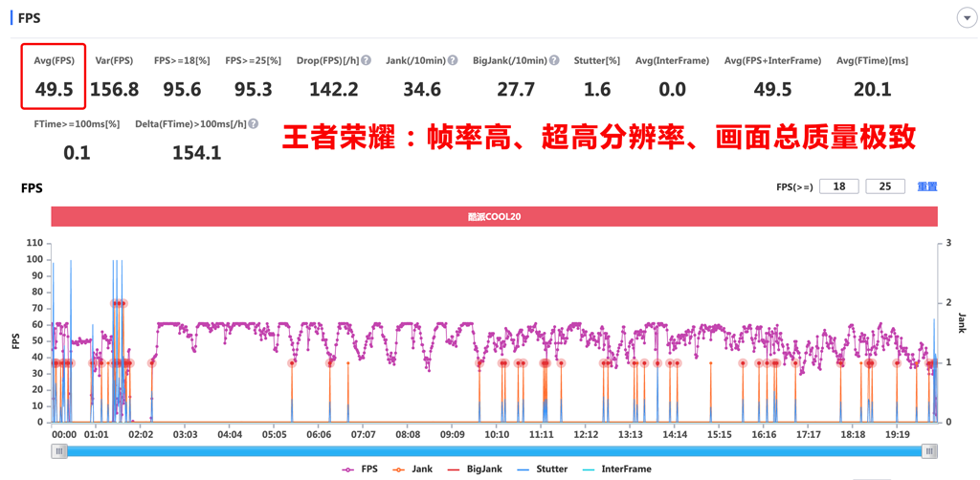This screenshot has height=480, width=980.
Task: Click the Drop(FPS) value 142.2
Action: (x=334, y=90)
